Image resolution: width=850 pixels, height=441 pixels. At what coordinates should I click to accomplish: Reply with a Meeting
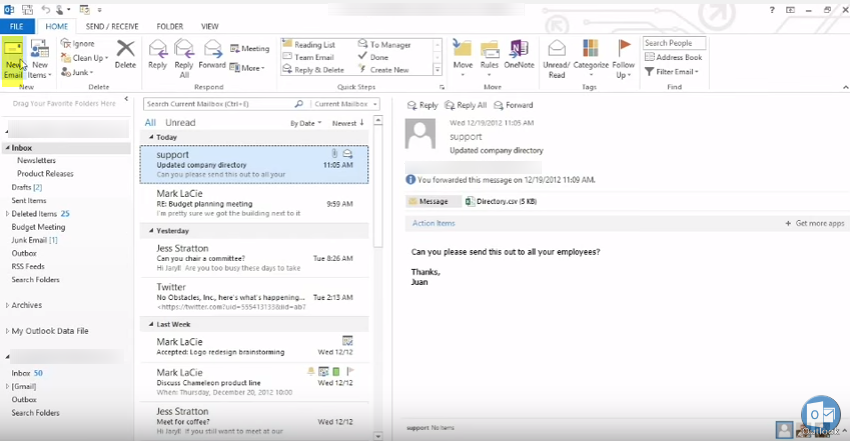pos(250,48)
